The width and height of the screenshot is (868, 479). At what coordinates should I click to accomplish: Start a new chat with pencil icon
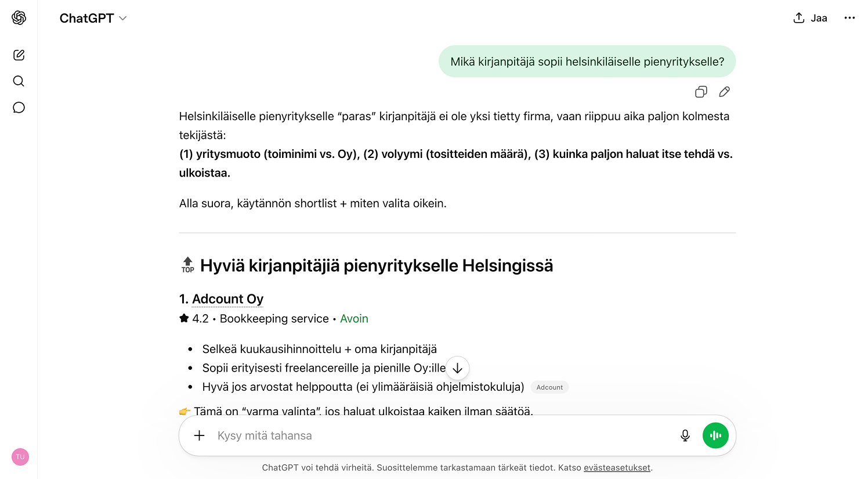click(19, 55)
